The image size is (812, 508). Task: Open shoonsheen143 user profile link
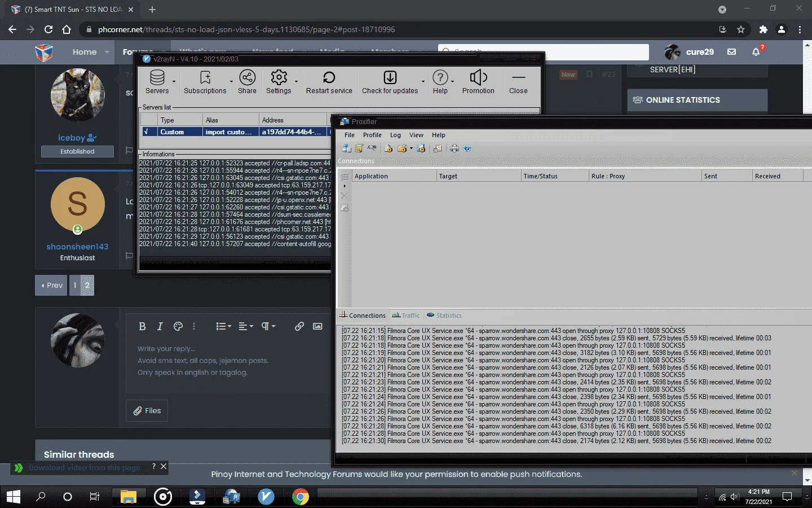(77, 247)
